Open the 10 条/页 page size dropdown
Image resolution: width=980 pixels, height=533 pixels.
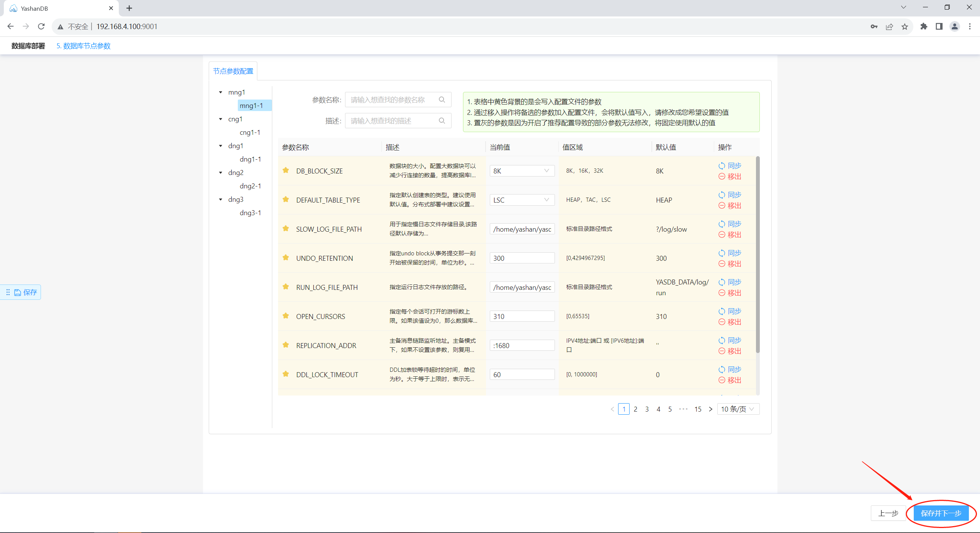coord(738,409)
